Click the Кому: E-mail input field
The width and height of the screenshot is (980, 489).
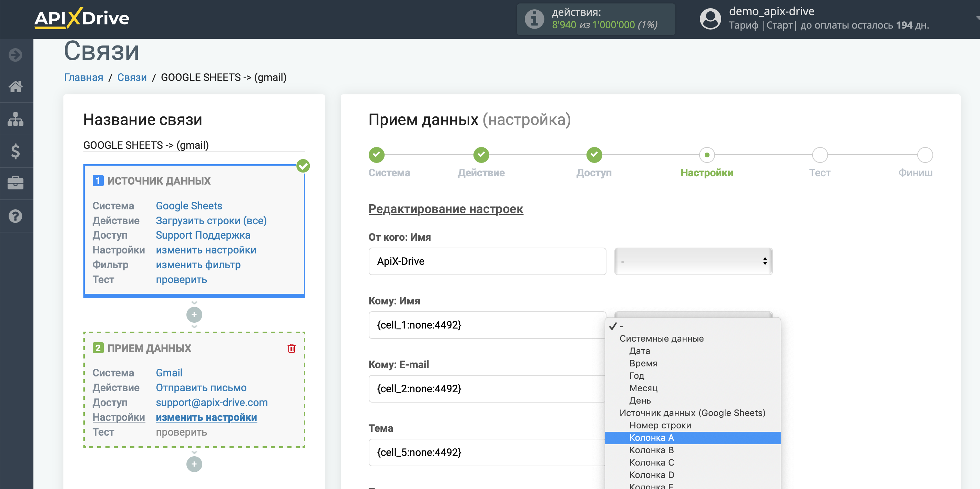click(487, 388)
